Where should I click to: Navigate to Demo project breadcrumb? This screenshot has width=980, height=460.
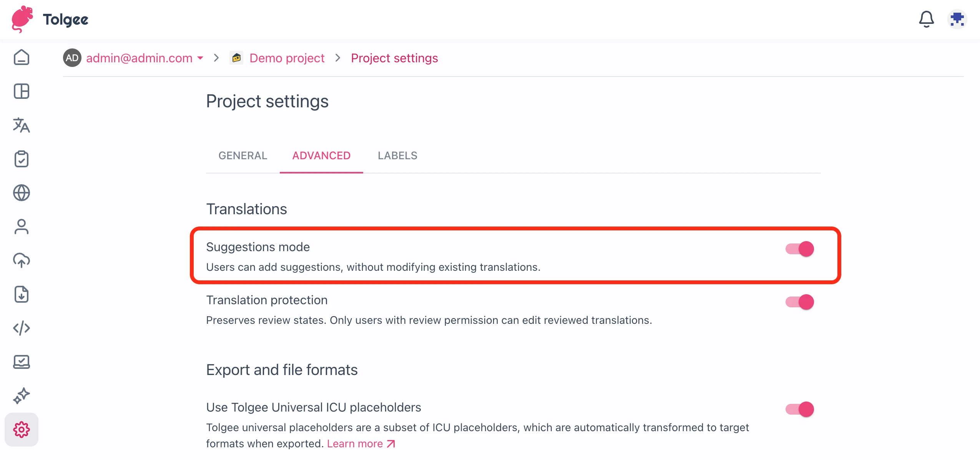click(287, 58)
